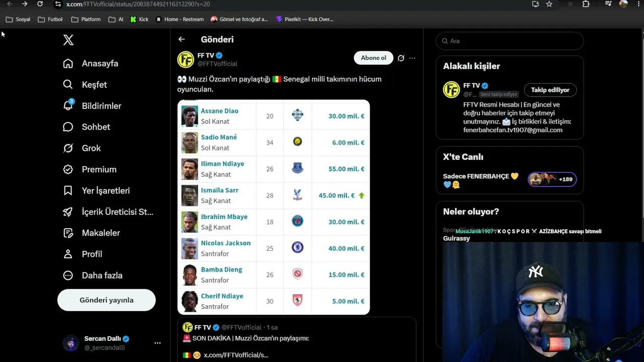
Task: Open Sercan Dallı account avatar
Action: [x=71, y=343]
